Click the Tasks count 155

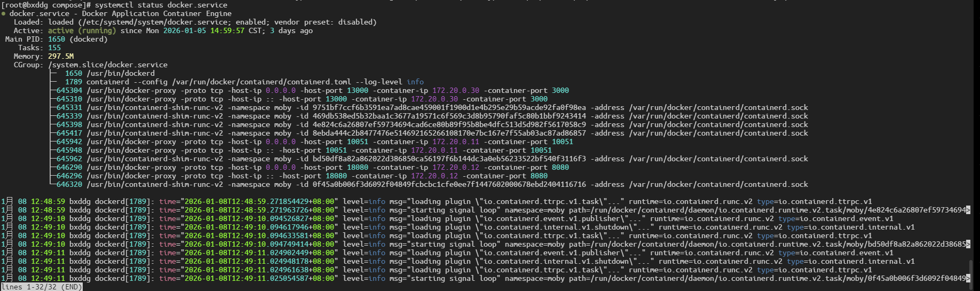[54, 48]
